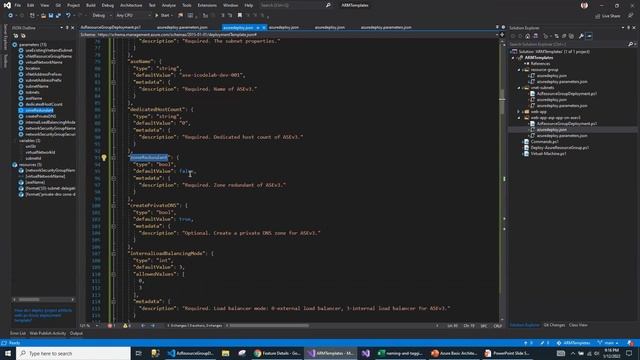The image size is (640, 360).
Task: Collapse the createPrivateDNS code block
Action: pos(113,205)
